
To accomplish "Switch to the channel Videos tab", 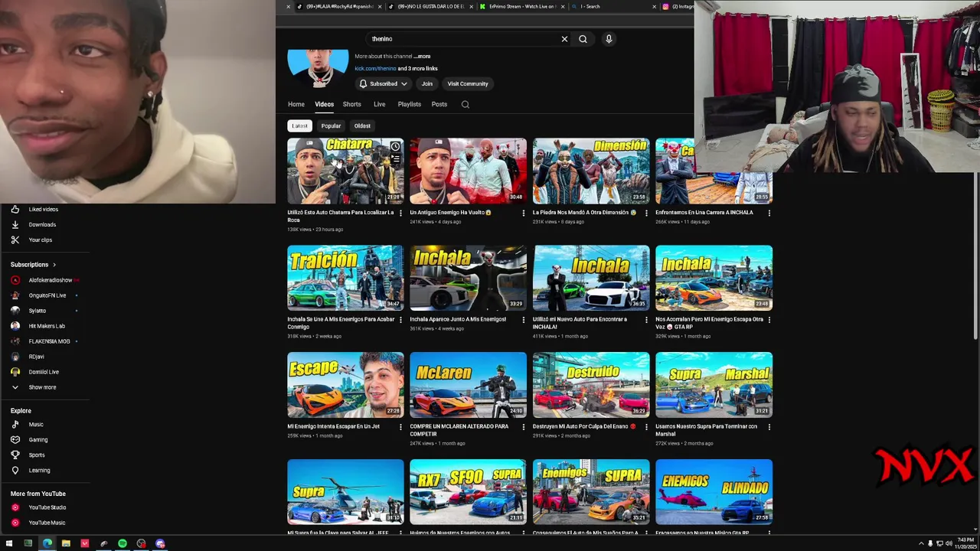I will (324, 104).
